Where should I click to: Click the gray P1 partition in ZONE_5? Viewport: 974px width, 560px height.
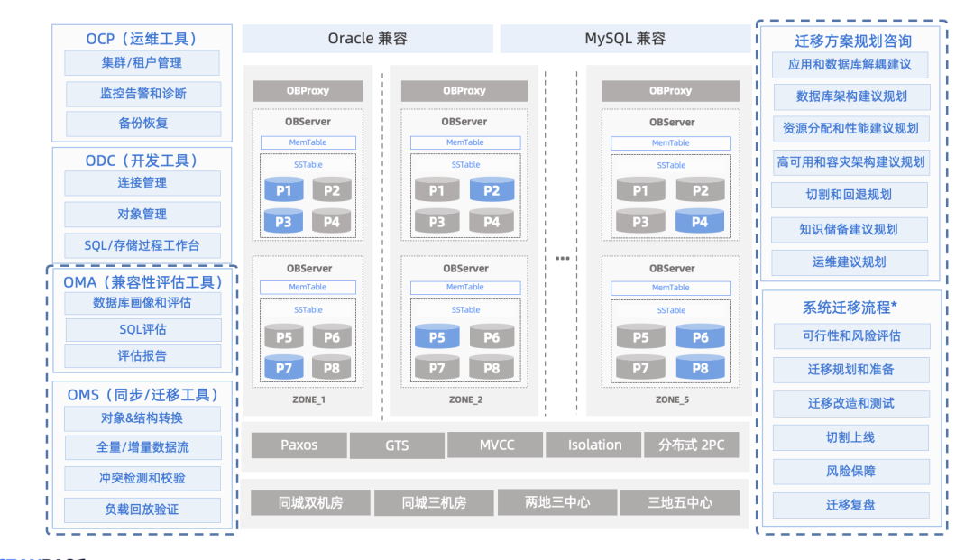coord(640,189)
